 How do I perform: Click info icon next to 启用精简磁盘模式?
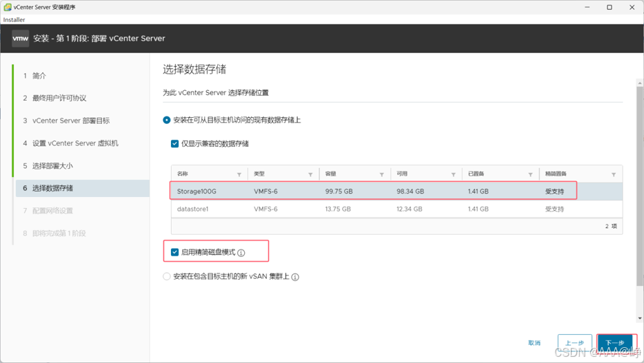(x=241, y=253)
